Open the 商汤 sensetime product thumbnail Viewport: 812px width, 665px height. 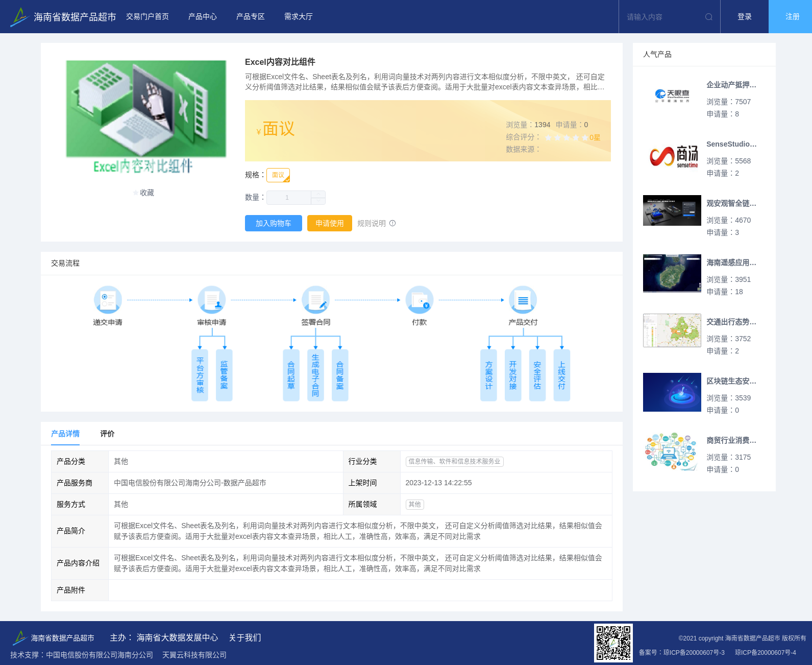[x=672, y=155]
